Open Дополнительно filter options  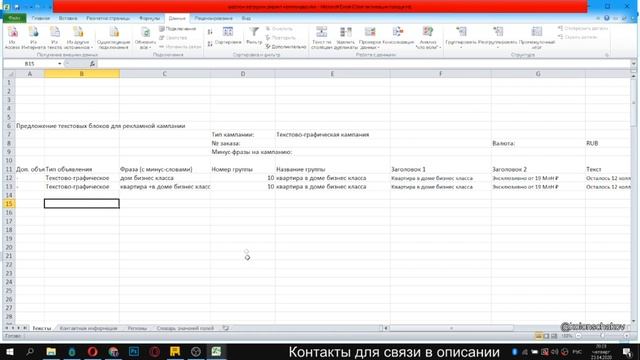tap(286, 47)
